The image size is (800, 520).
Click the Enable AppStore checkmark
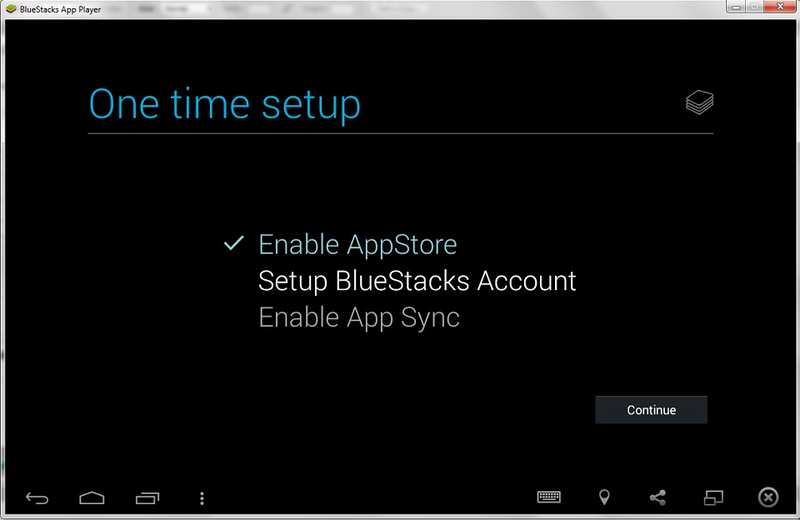[x=234, y=243]
